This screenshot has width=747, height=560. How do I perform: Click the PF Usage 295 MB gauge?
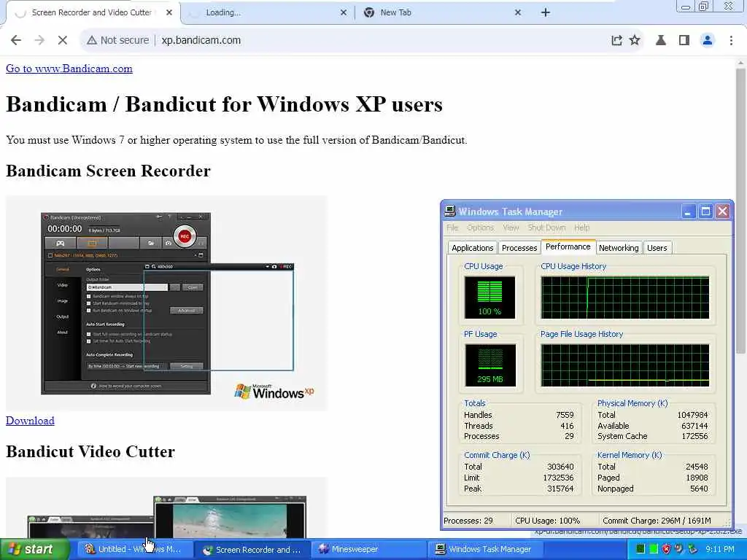click(489, 365)
